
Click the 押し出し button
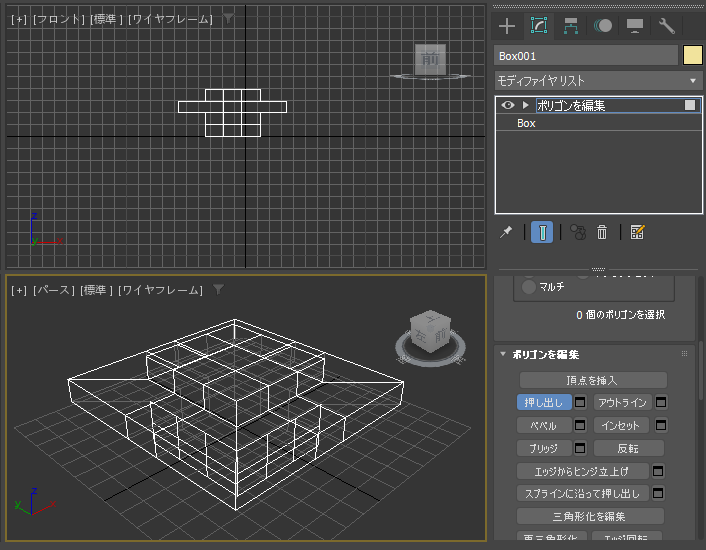pyautogui.click(x=544, y=402)
